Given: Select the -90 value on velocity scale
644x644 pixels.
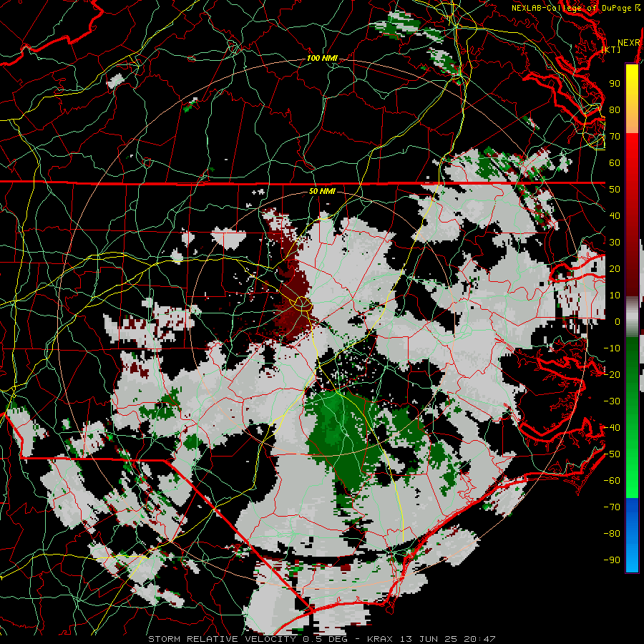Looking at the screenshot, I should (612, 560).
